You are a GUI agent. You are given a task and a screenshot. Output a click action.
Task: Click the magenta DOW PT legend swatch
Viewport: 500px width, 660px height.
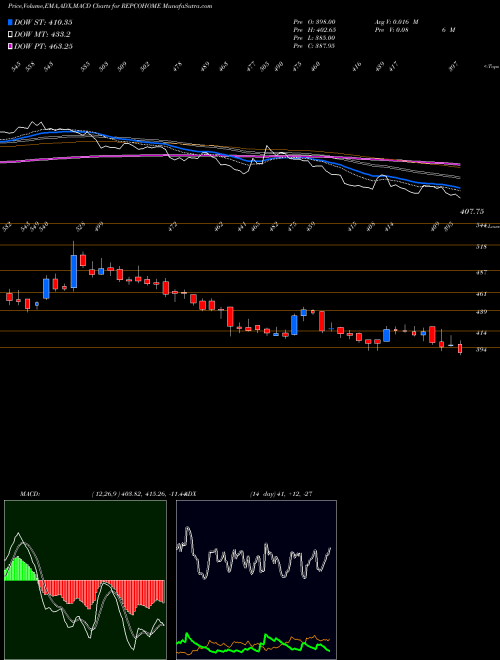11,46
